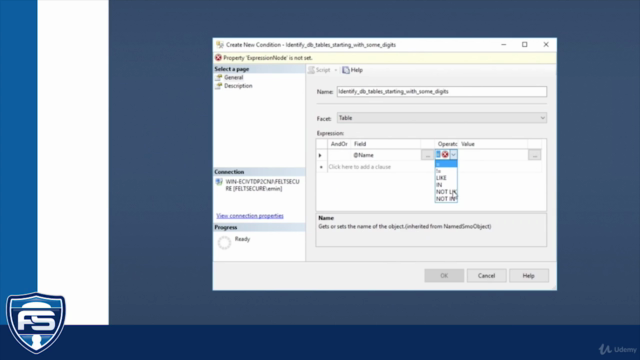Image resolution: width=640 pixels, height=360 pixels.
Task: Open the Operator dropdown arrow in @Name row
Action: 453,155
